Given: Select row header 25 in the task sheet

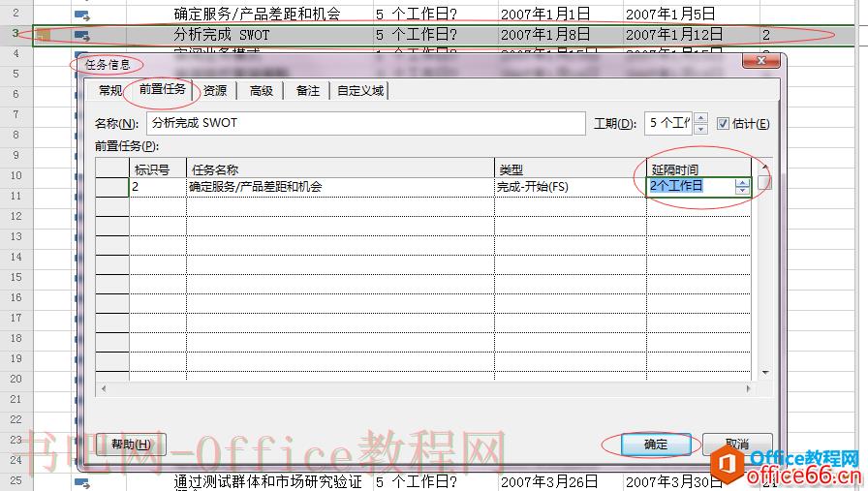Looking at the screenshot, I should point(16,480).
